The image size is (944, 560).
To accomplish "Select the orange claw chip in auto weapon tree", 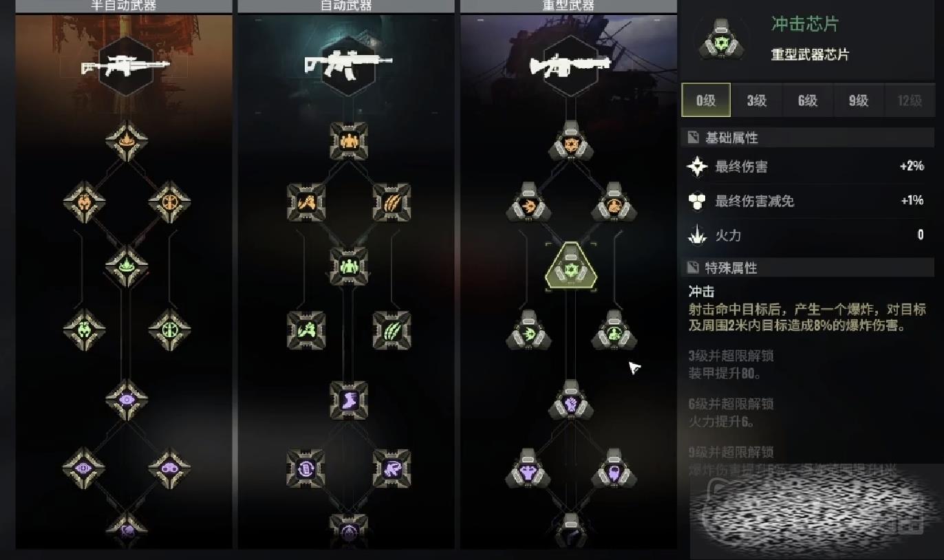I will pos(391,202).
